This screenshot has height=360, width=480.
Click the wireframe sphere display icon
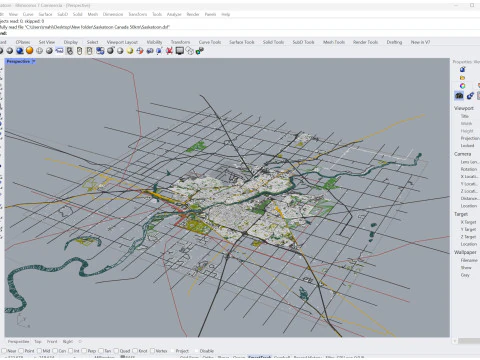click(40, 51)
